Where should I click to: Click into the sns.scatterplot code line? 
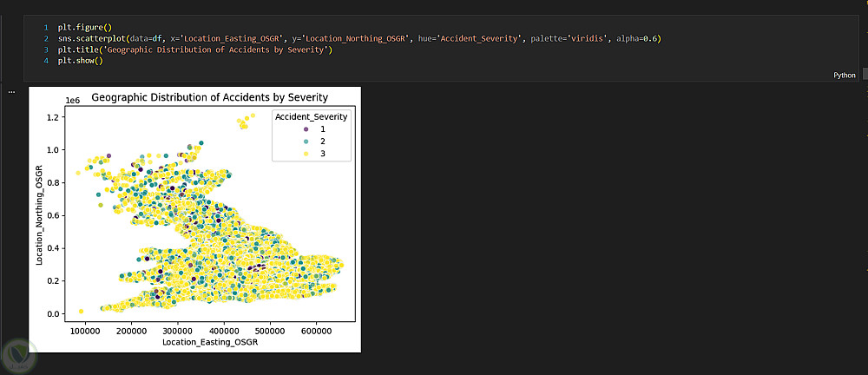click(x=260, y=39)
